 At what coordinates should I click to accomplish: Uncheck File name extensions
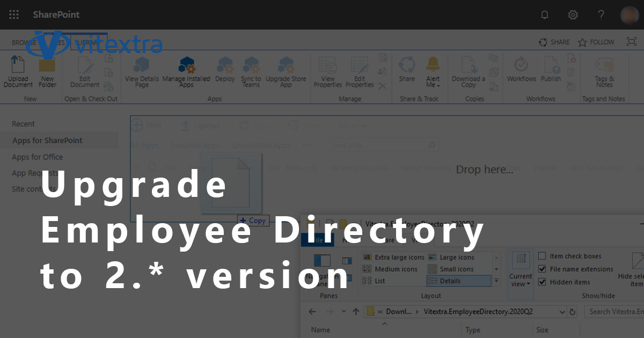click(543, 269)
